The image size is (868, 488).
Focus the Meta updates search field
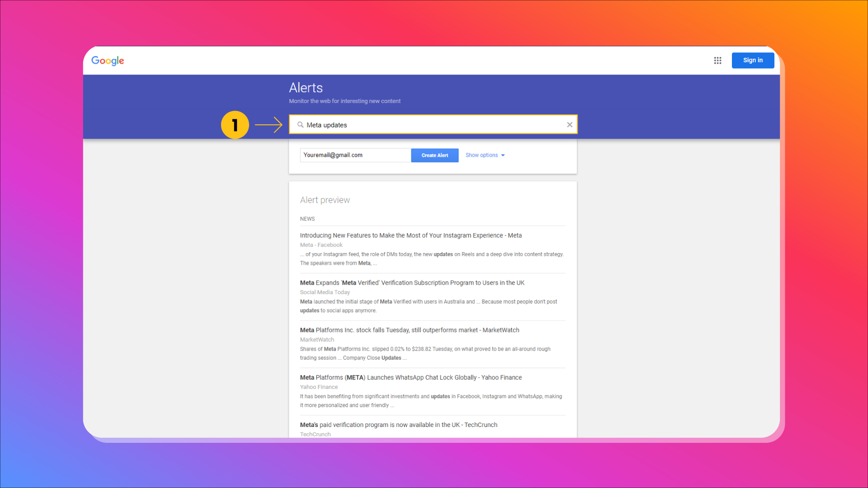[433, 125]
